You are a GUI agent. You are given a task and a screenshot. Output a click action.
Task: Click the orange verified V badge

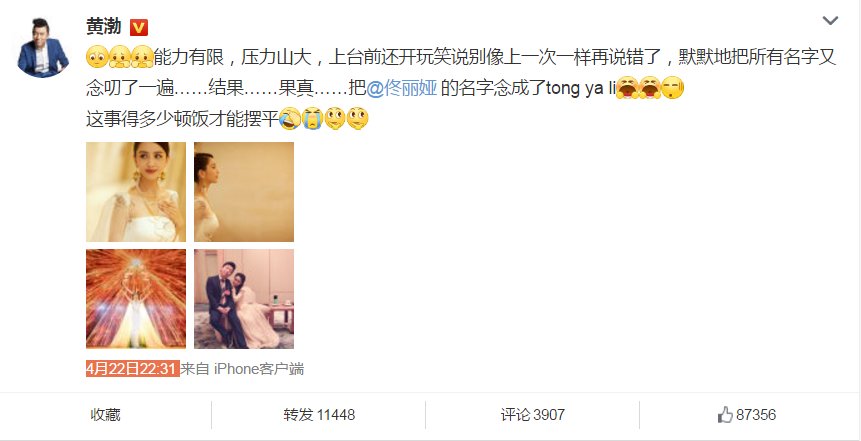click(139, 27)
